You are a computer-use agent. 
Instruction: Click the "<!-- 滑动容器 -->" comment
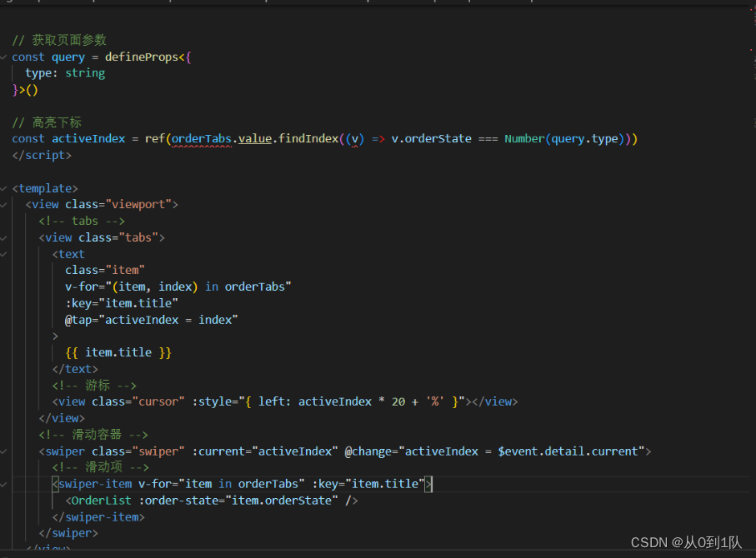pyautogui.click(x=93, y=435)
